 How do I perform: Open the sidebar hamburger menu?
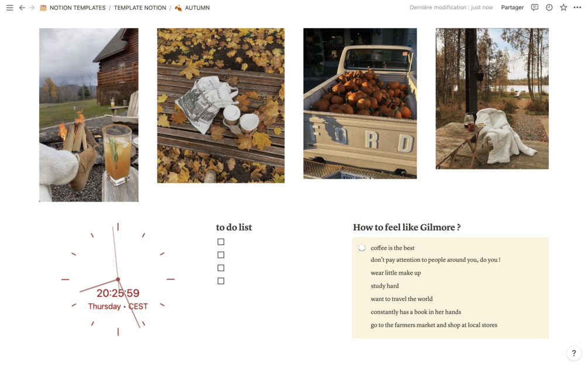coord(10,8)
